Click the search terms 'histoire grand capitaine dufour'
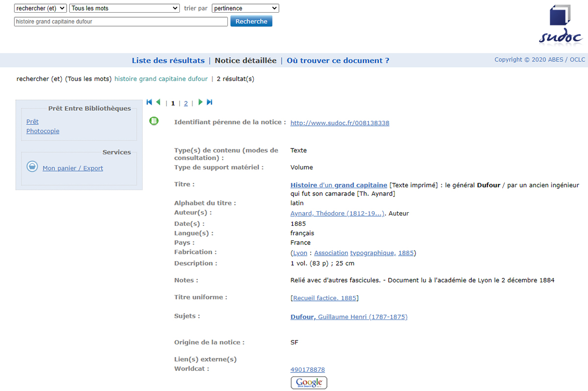This screenshot has width=588, height=391. (x=161, y=79)
